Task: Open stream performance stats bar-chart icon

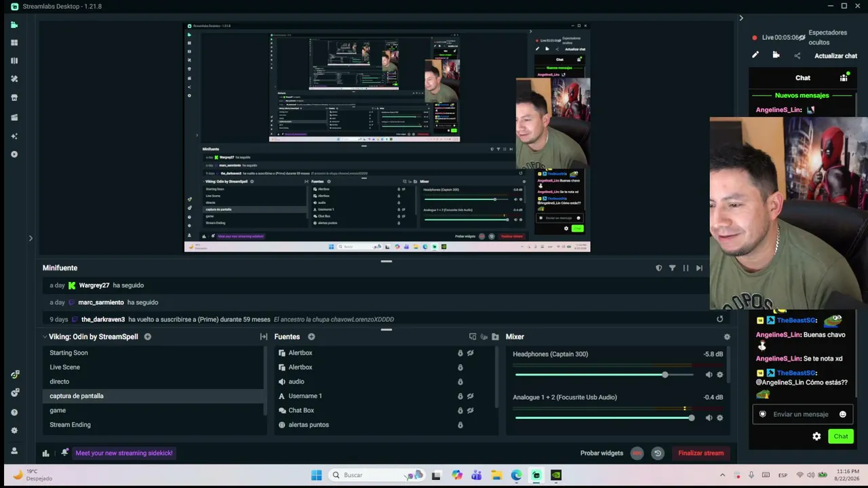Action: tap(45, 453)
